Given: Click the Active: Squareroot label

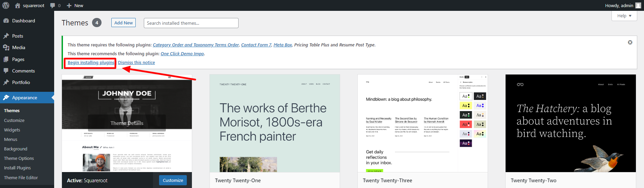Looking at the screenshot, I should click(87, 181).
